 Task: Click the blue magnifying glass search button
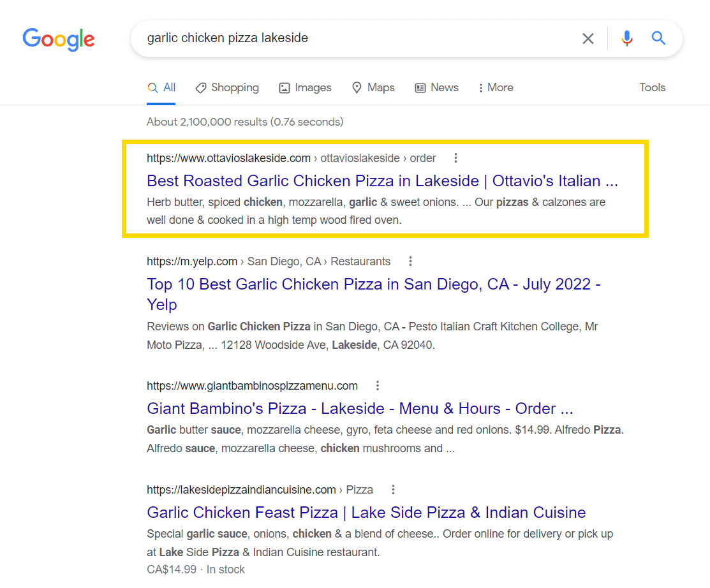pyautogui.click(x=658, y=38)
